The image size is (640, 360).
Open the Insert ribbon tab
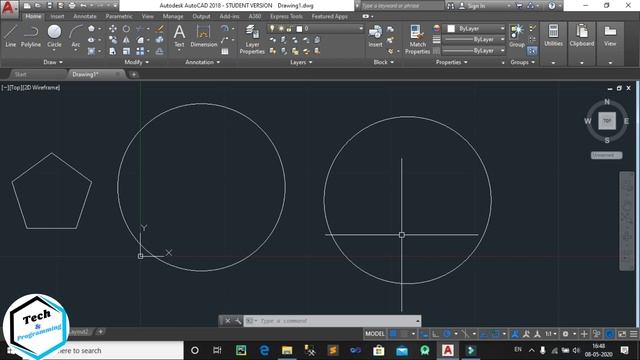point(57,16)
